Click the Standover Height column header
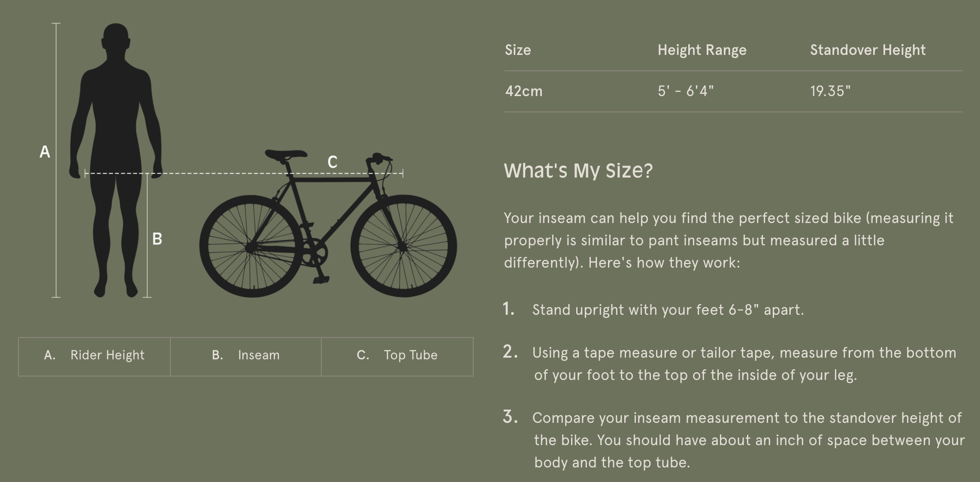The image size is (980, 482). [x=868, y=50]
